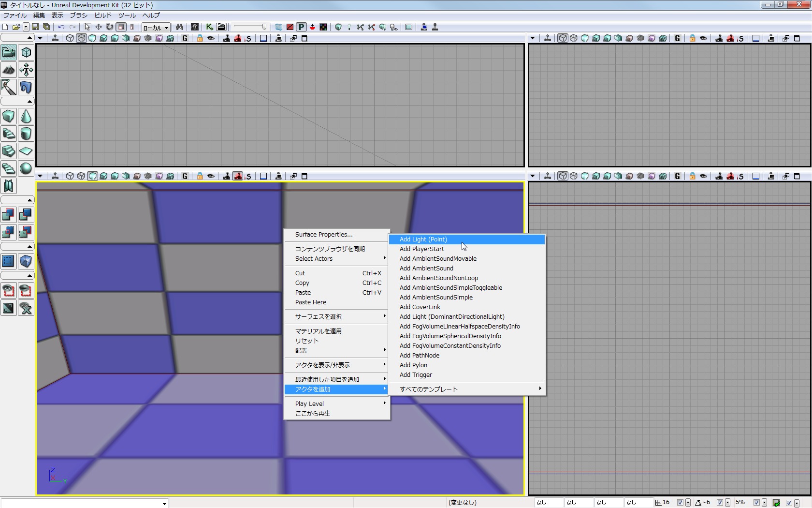This screenshot has height=508, width=812.
Task: Open the ビルド menu
Action: click(x=102, y=15)
